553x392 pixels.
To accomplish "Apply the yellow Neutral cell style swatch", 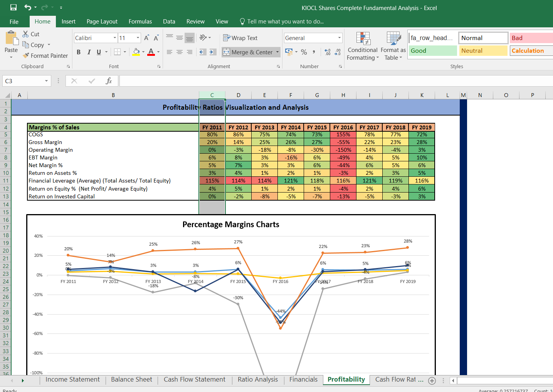I will pyautogui.click(x=483, y=50).
